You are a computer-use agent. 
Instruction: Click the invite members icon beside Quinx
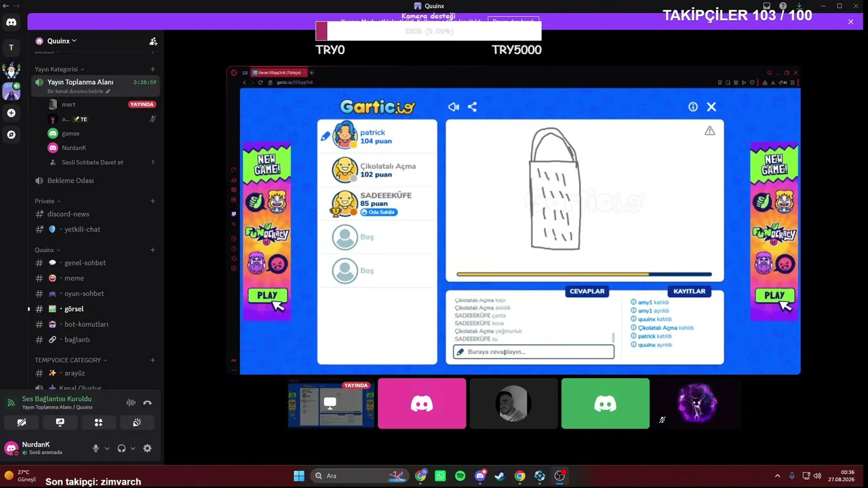click(x=153, y=41)
